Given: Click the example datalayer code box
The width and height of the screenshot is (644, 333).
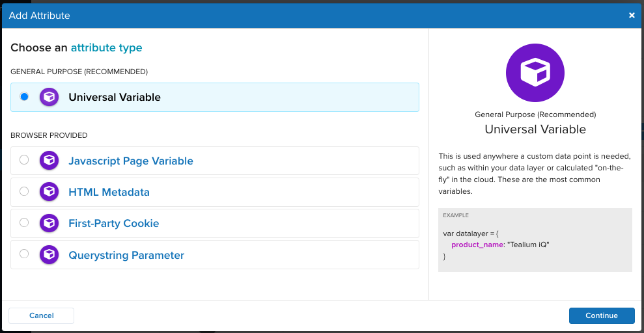Looking at the screenshot, I should (x=535, y=240).
